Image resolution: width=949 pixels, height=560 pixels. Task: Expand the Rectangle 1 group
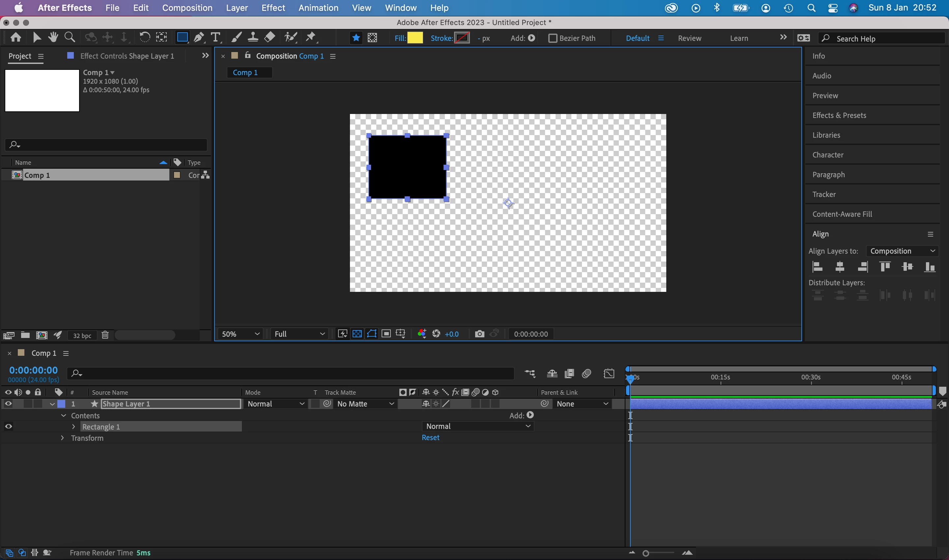tap(73, 426)
